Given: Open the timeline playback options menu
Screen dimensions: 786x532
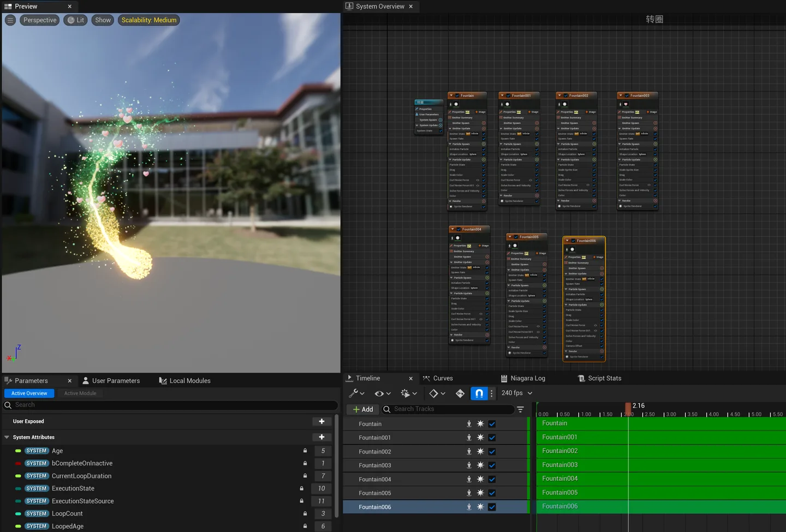Looking at the screenshot, I should 408,393.
